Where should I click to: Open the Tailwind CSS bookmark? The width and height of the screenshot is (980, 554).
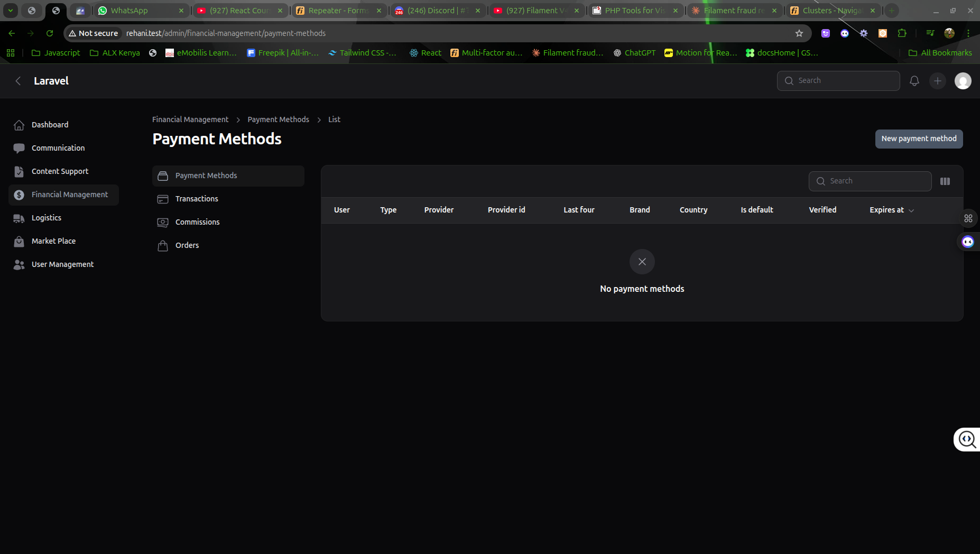(363, 53)
